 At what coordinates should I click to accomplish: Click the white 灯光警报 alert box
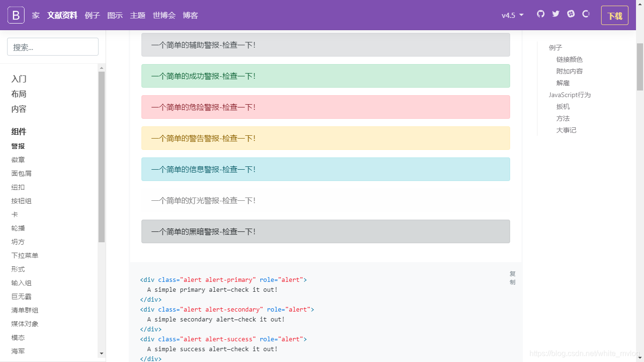click(x=326, y=200)
